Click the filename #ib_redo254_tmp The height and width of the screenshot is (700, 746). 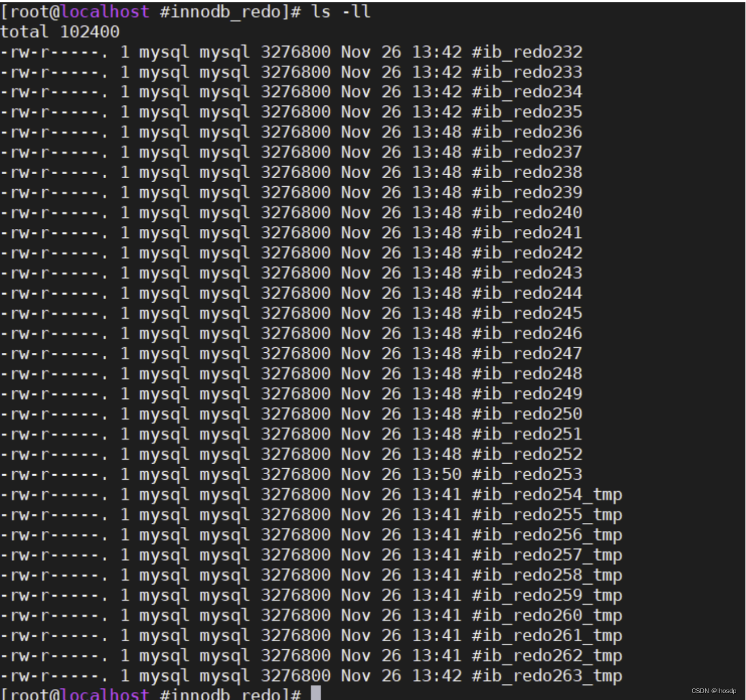(x=547, y=495)
